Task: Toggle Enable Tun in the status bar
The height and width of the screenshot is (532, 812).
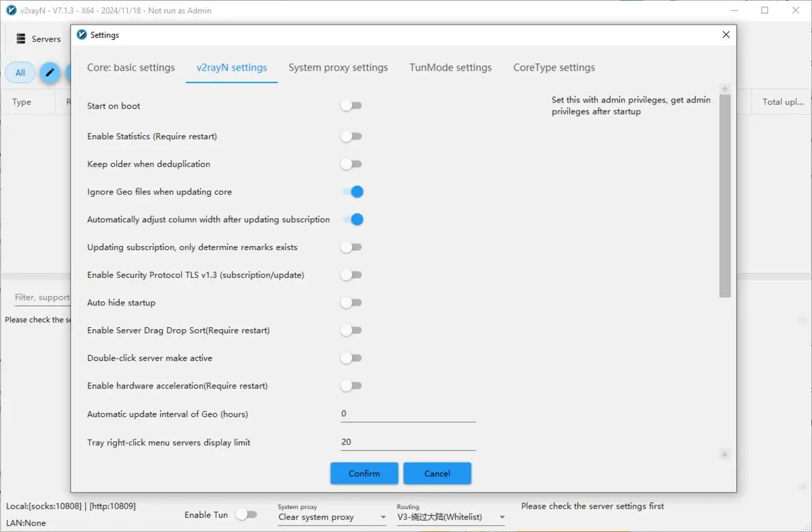Action: pos(247,514)
